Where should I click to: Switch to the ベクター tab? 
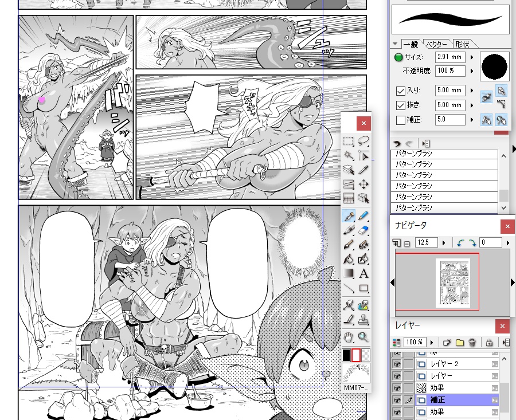437,44
